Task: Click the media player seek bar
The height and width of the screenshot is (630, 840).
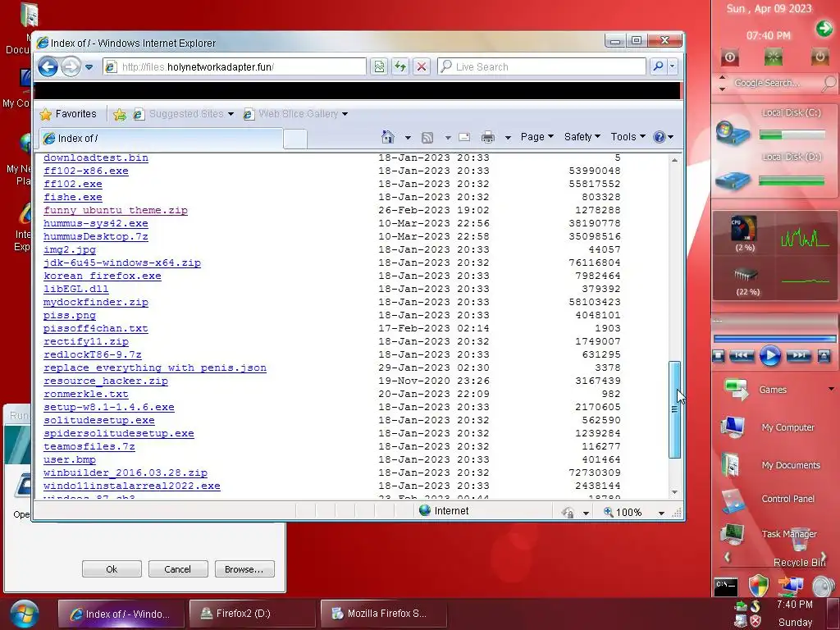Action: click(774, 339)
